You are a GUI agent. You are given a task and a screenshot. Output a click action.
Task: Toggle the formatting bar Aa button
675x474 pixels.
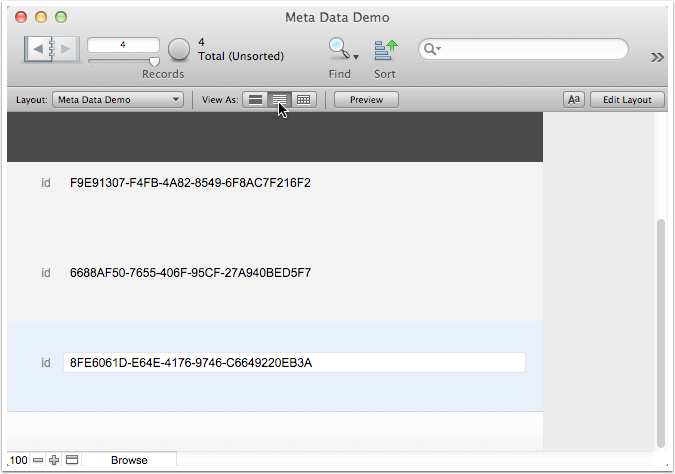pyautogui.click(x=574, y=100)
